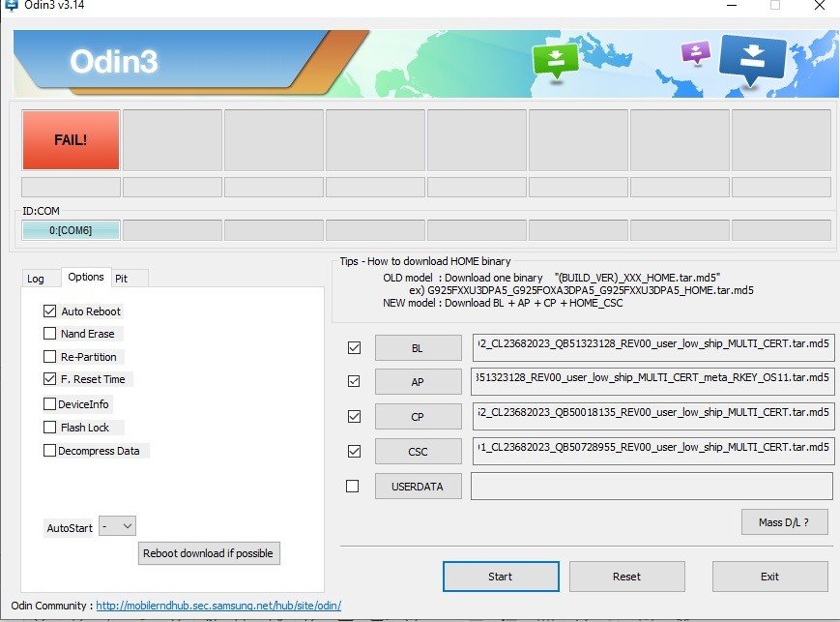The height and width of the screenshot is (622, 840).
Task: Open the Pit tab
Action: tap(121, 279)
